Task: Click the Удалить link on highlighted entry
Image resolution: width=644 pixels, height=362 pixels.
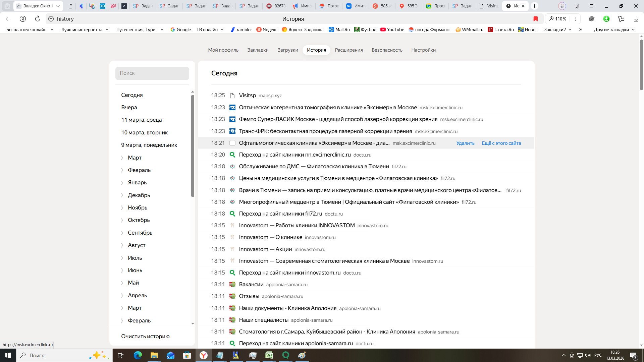Action: pos(465,143)
